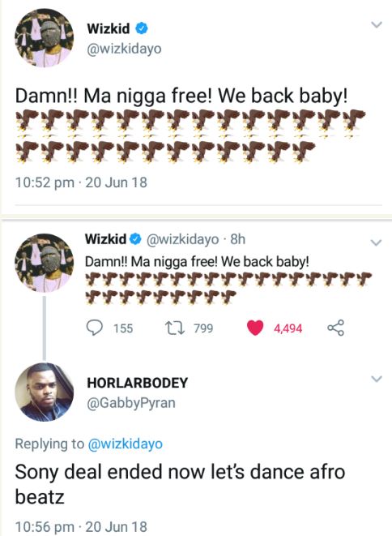Tap the share icon on Wizkid's tweet
Screen dimensions: 392x536
click(335, 328)
